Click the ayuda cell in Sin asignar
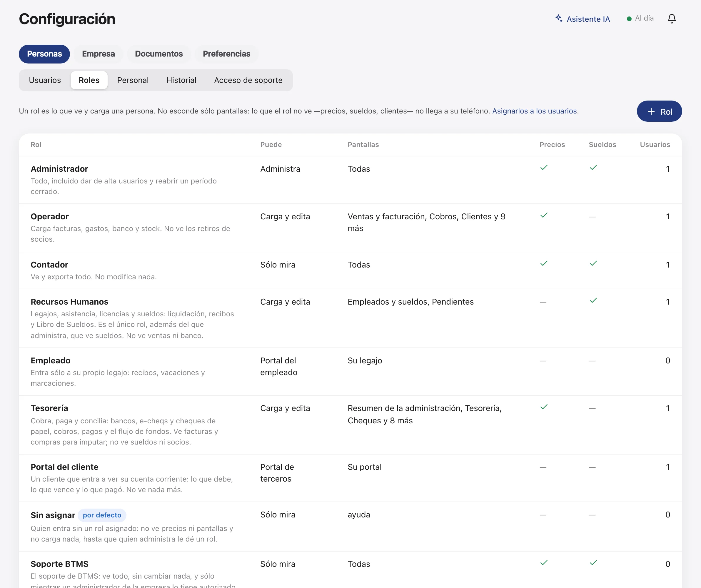 [x=359, y=514]
